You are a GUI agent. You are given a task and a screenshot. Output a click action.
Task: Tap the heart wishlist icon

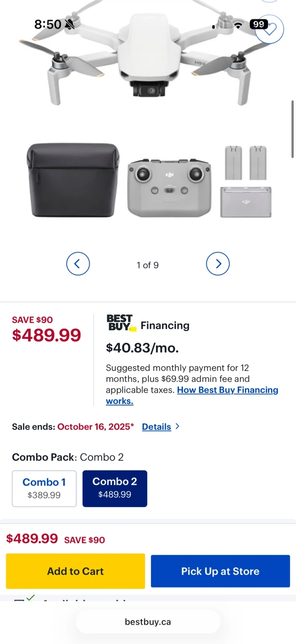(x=270, y=29)
